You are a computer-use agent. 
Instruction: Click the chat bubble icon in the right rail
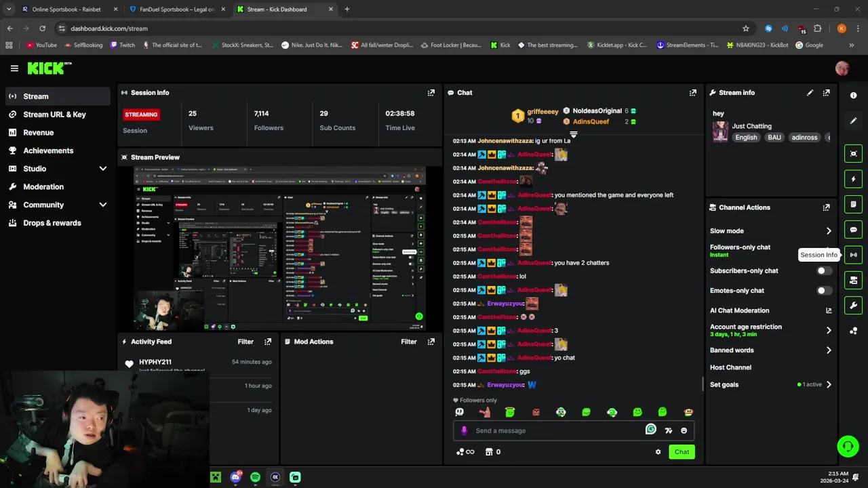pyautogui.click(x=854, y=230)
